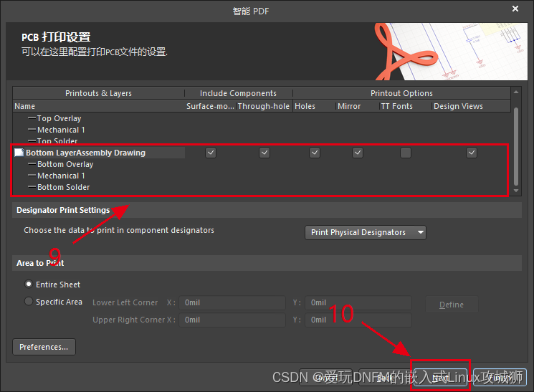
Task: Click the Printouts & Layers header
Action: (98, 93)
